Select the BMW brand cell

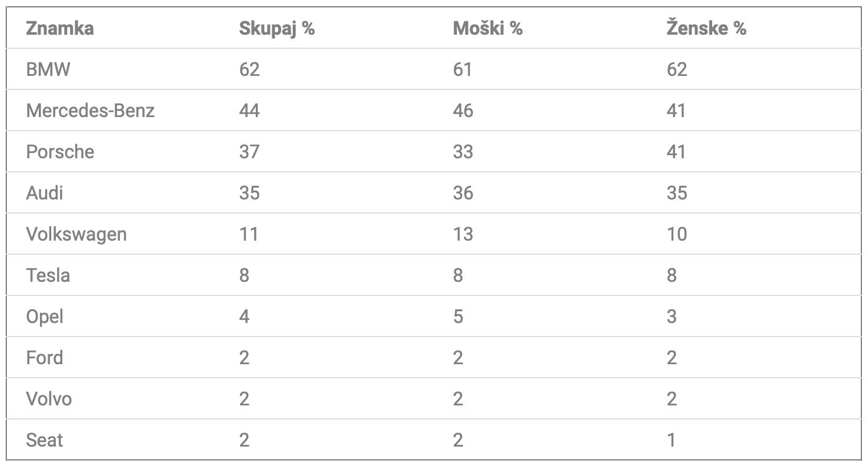48,69
